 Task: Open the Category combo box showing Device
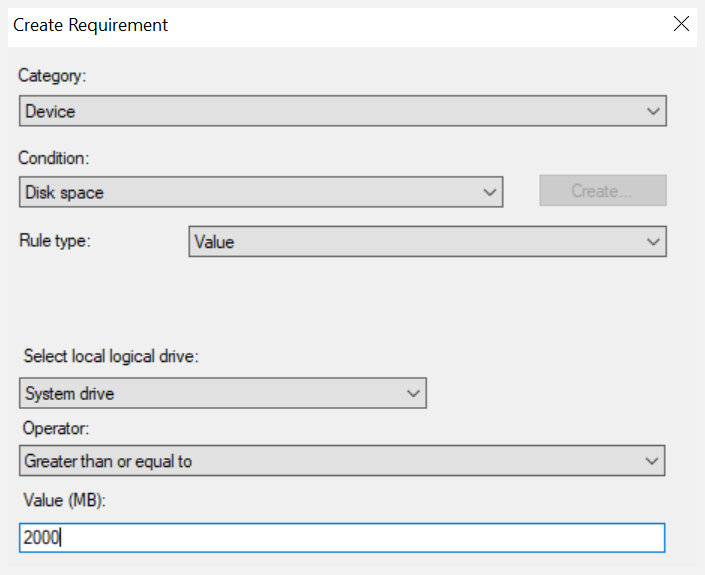click(343, 111)
